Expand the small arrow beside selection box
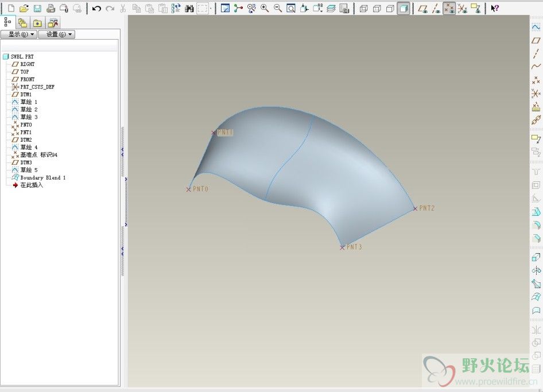 click(211, 8)
